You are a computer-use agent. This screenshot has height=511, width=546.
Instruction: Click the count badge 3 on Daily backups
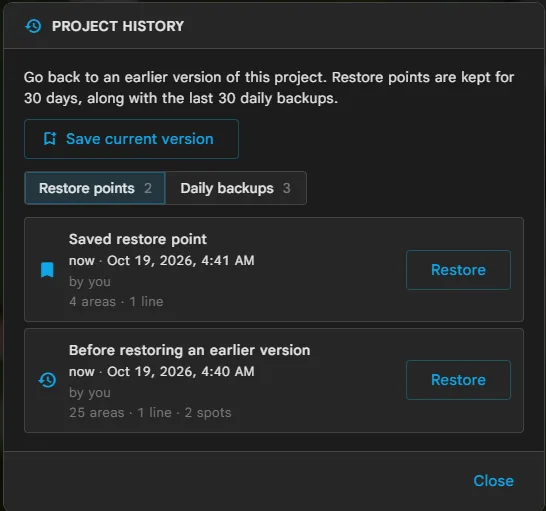click(x=287, y=188)
